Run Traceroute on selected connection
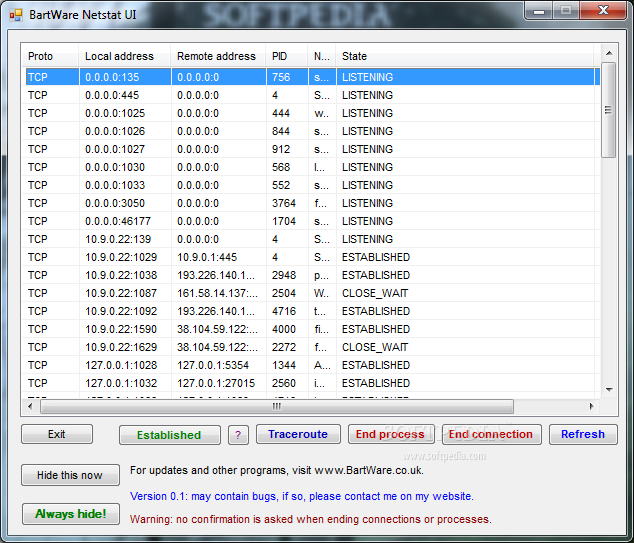This screenshot has width=634, height=543. (298, 434)
